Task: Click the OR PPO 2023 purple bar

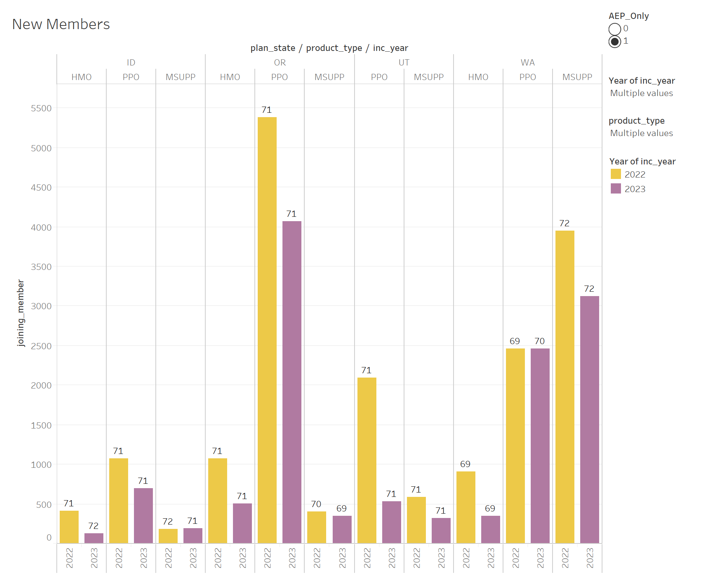Action: coord(292,382)
